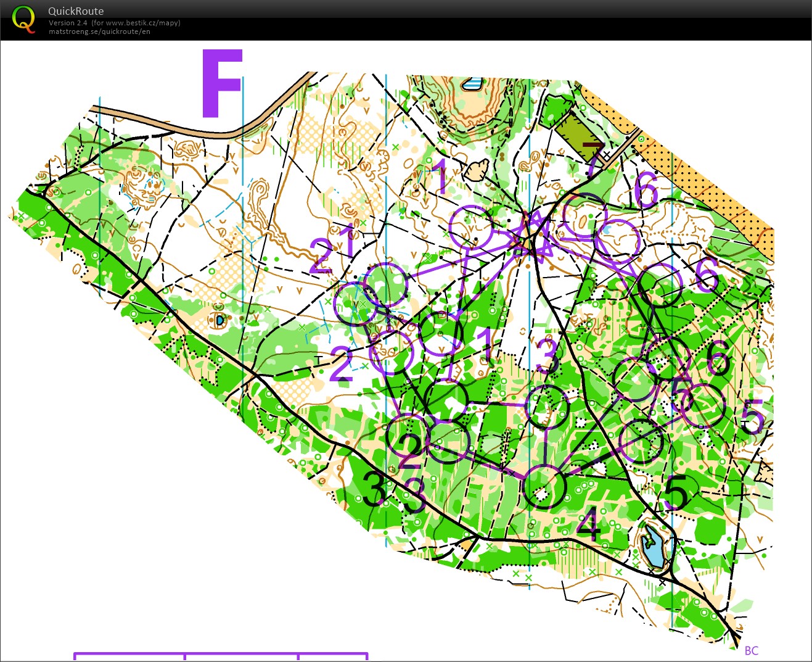Screen dimensions: 812x662
Task: Click the vertical blue gridline through control 3
Action: pyautogui.click(x=530, y=370)
